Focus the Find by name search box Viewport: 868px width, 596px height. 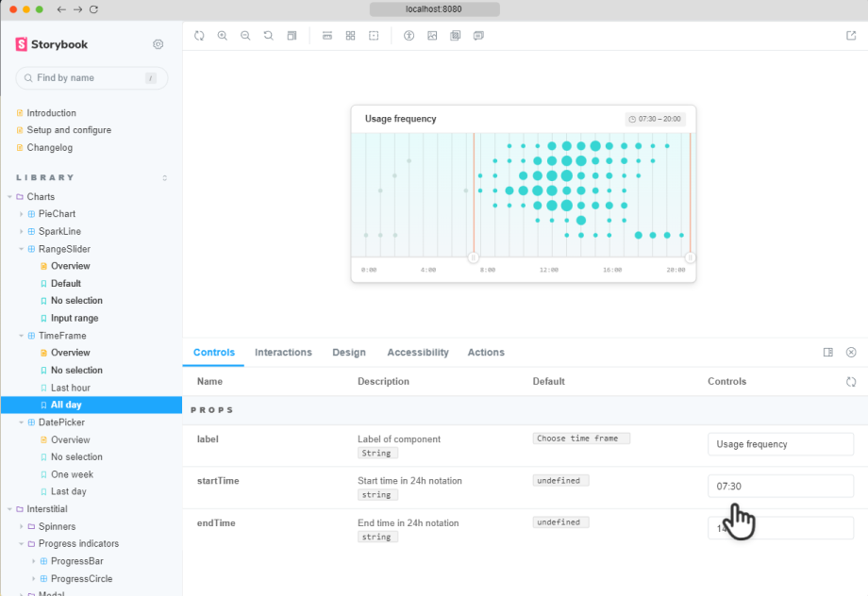coord(92,78)
